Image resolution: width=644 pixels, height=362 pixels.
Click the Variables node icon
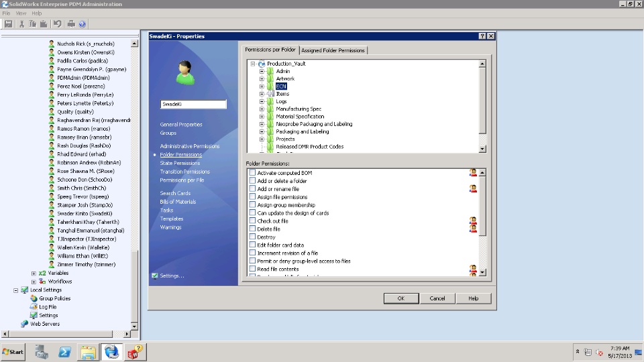point(42,273)
